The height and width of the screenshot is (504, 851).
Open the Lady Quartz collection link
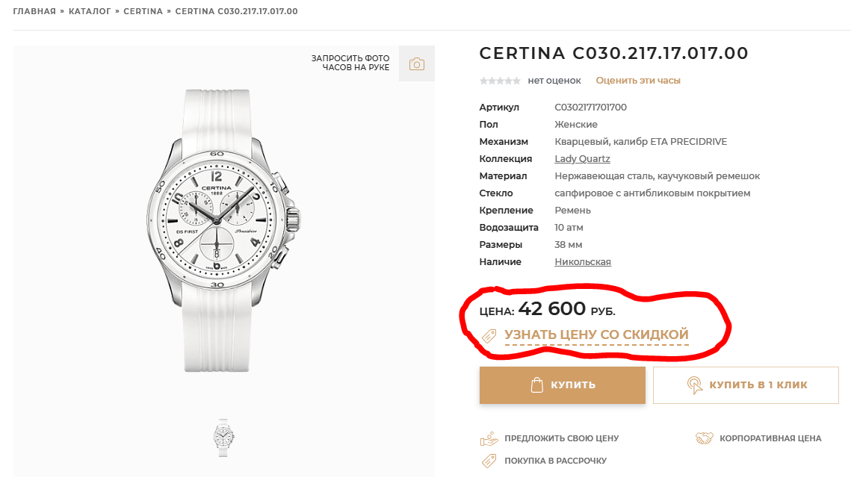[582, 159]
